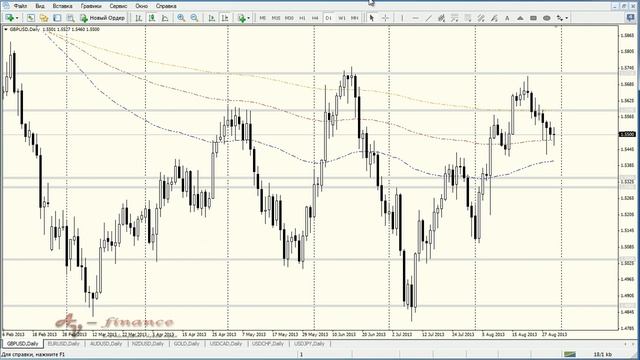This screenshot has width=640, height=360.
Task: Click the status text Для справки, нажмите F1
Action: (34, 354)
